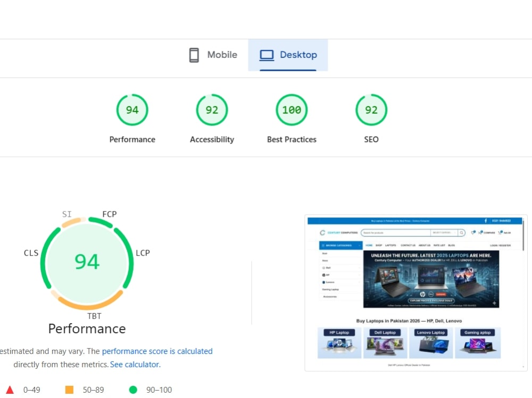Screen dimensions: 532x398
Task: Click the Lenovo Laptop card in preview
Action: [x=431, y=343]
